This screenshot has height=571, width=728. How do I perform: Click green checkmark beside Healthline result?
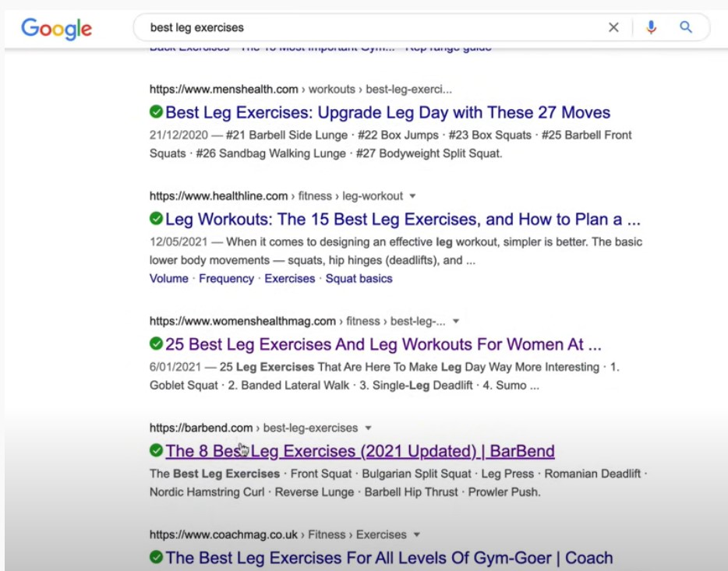pyautogui.click(x=156, y=219)
